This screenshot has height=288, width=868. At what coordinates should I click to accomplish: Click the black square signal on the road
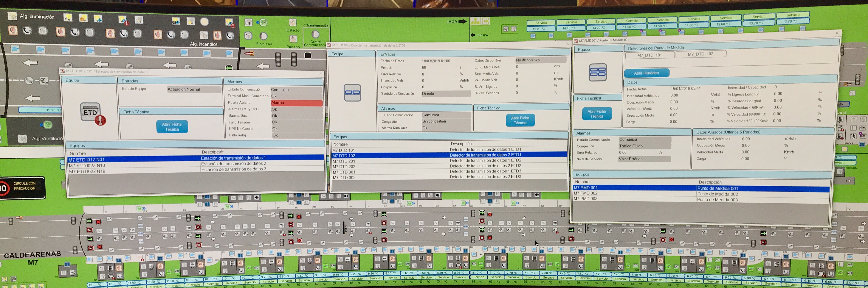(308, 55)
